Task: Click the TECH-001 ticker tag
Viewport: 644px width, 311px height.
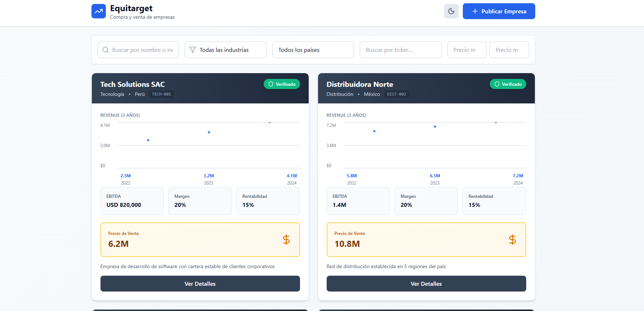Action: tap(161, 94)
